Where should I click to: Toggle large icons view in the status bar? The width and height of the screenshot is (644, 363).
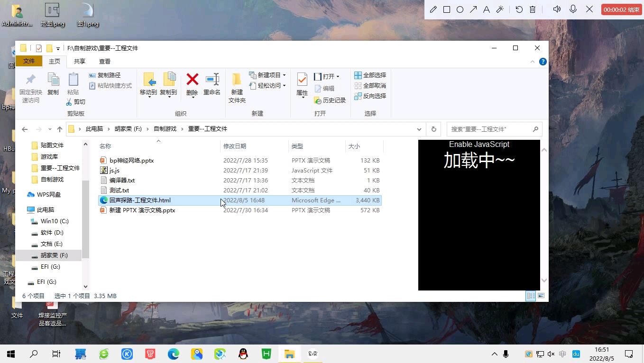tap(541, 296)
